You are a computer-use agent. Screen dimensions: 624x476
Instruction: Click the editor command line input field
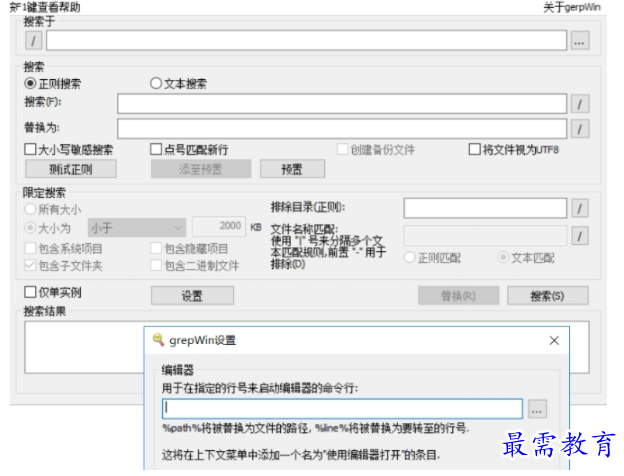[342, 409]
